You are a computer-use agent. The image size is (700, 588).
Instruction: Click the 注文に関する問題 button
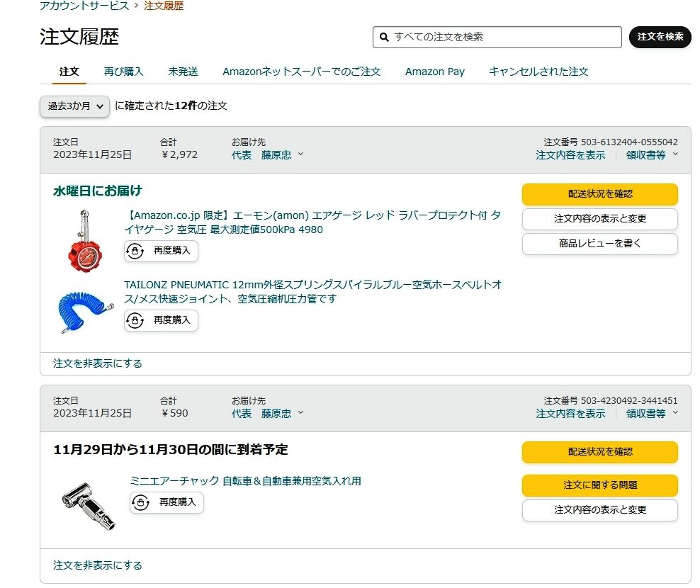pyautogui.click(x=600, y=485)
